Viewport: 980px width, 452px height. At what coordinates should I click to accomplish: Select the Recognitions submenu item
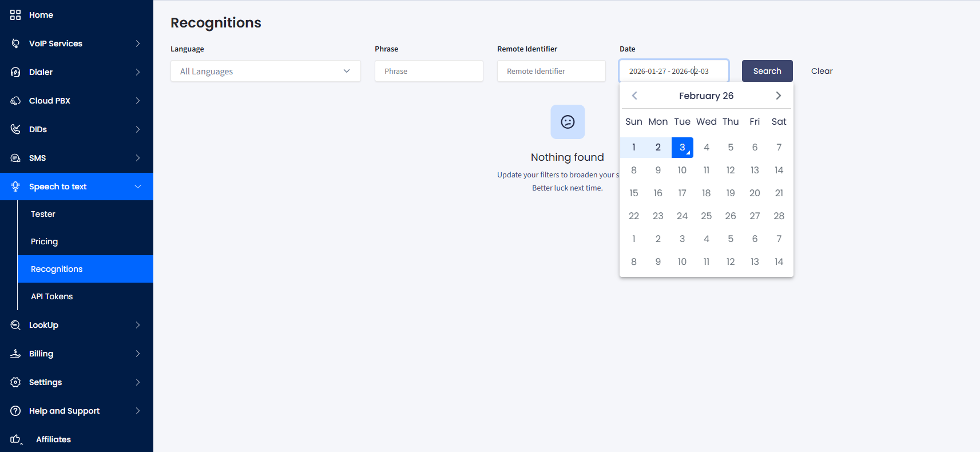85,269
